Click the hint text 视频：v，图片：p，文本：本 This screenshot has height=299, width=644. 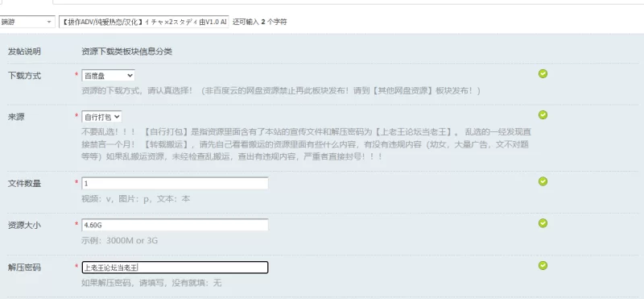pyautogui.click(x=135, y=199)
